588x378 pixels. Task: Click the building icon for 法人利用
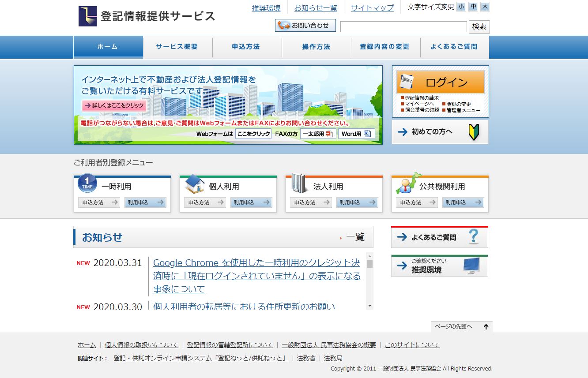point(299,183)
